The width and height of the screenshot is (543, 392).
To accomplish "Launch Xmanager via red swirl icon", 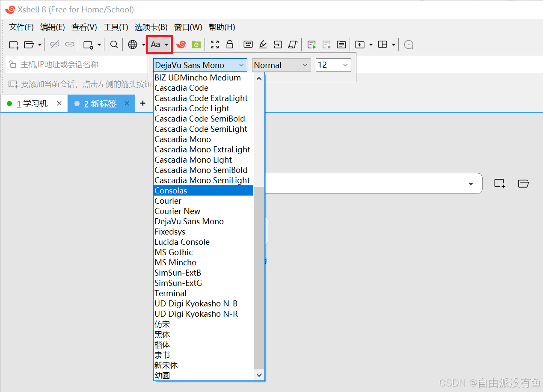I will click(x=181, y=45).
